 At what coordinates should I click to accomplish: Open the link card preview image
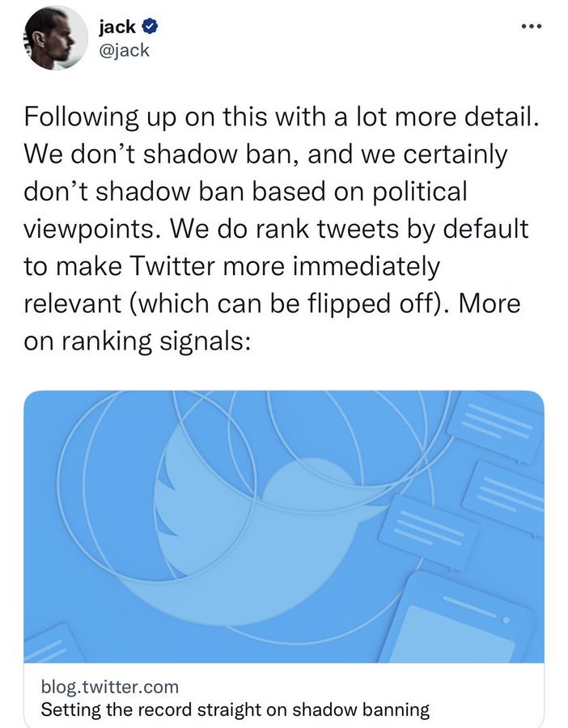coord(284,527)
